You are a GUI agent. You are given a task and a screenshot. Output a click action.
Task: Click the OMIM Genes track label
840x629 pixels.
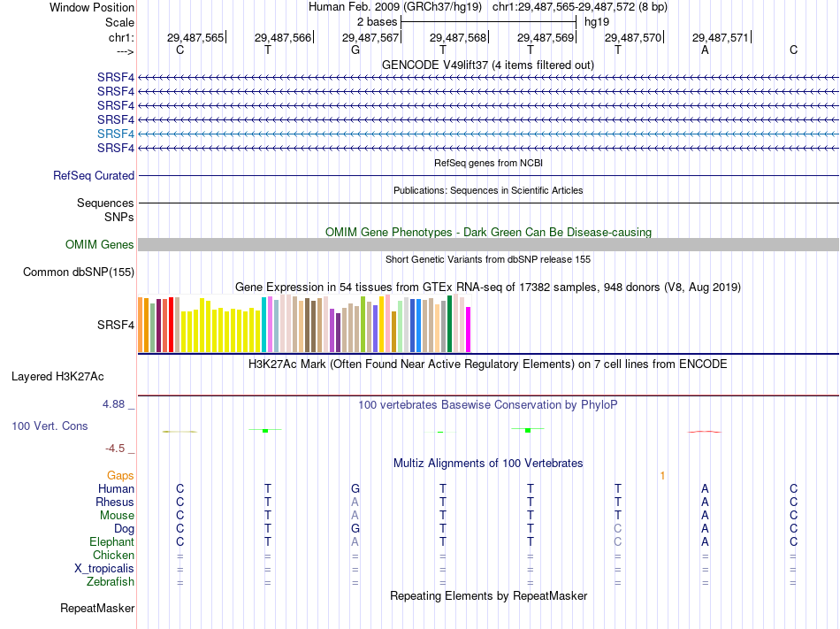point(100,245)
